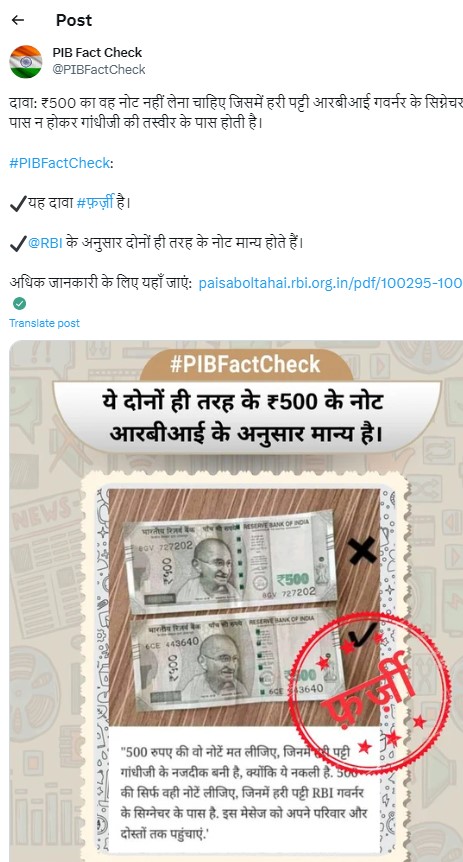The image size is (463, 862).
Task: Translate post to another language
Action: pos(45,323)
